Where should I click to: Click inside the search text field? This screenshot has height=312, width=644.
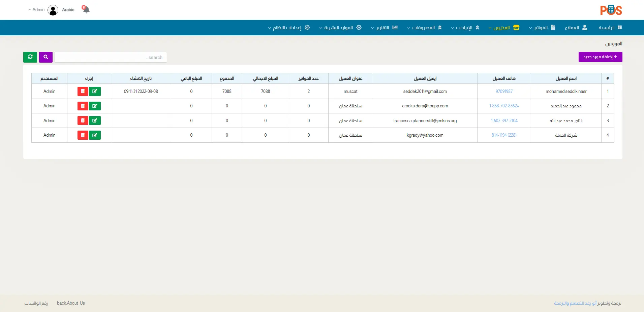(x=111, y=57)
